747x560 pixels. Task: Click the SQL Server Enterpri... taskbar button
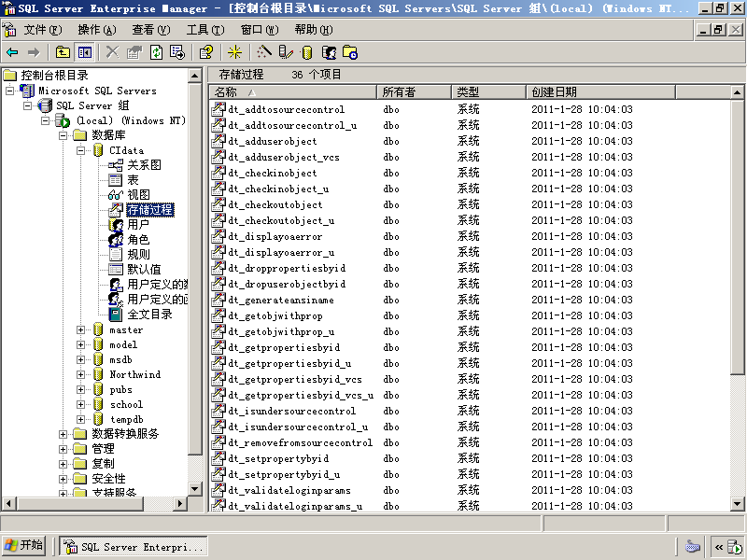(134, 547)
